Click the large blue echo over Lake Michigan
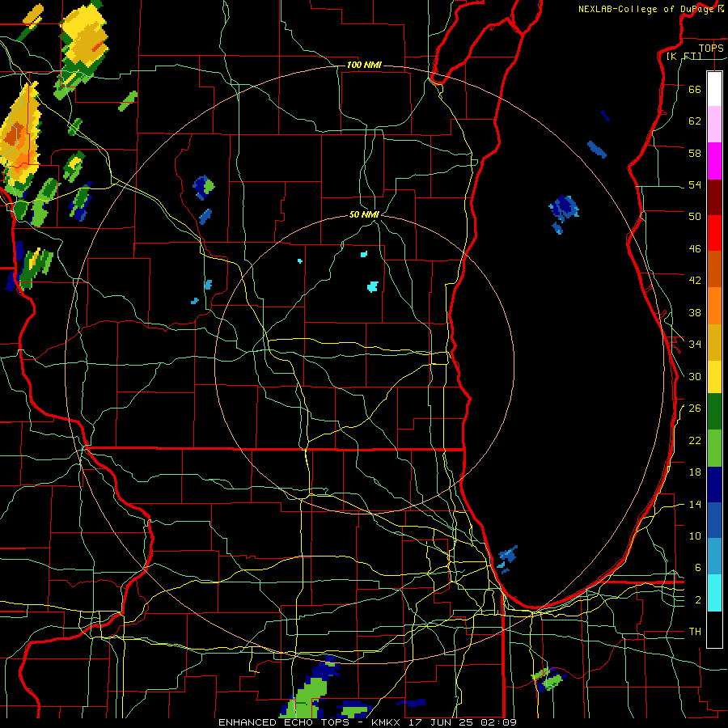 point(564,207)
